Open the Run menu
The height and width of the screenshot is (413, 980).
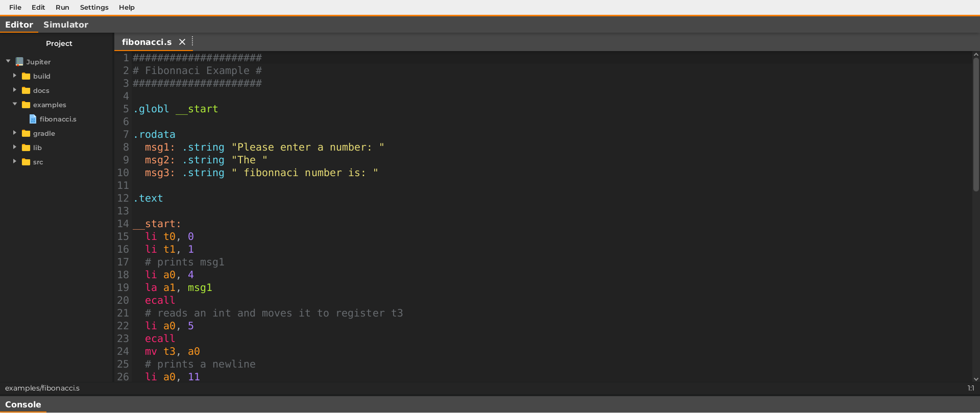[x=62, y=7]
